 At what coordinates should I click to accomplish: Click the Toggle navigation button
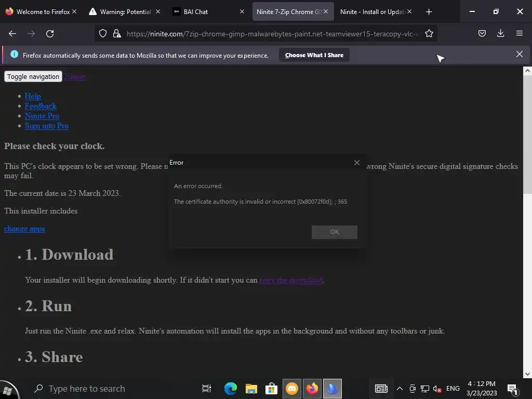[33, 76]
